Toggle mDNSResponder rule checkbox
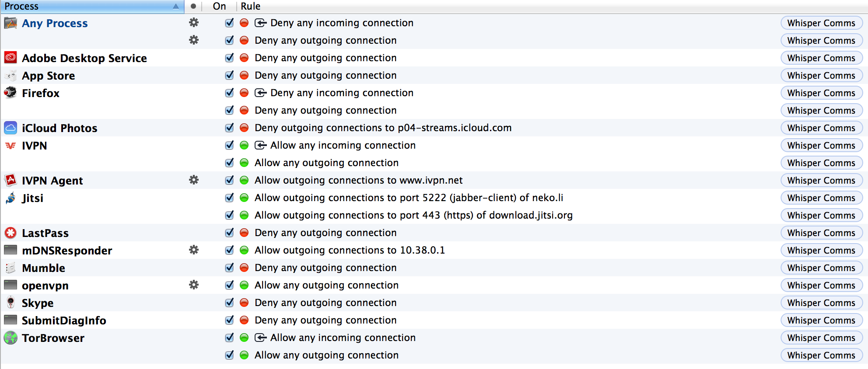Viewport: 868px width, 369px height. 229,250
